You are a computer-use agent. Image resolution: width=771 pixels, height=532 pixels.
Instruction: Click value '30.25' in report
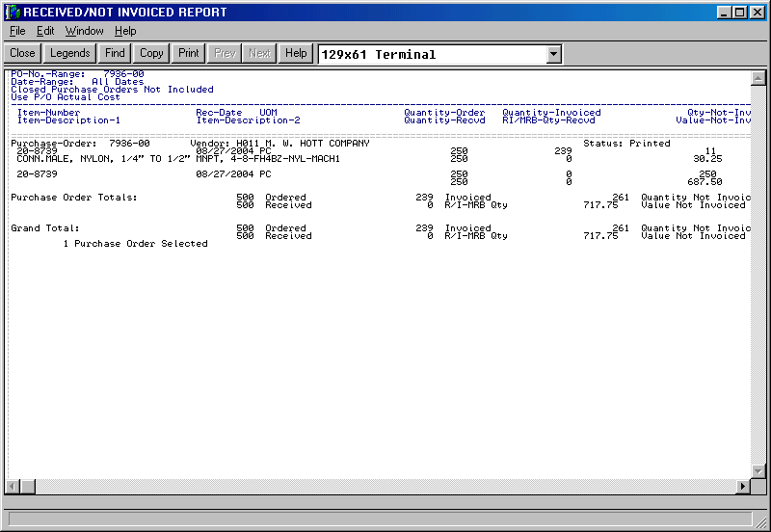[x=707, y=159]
